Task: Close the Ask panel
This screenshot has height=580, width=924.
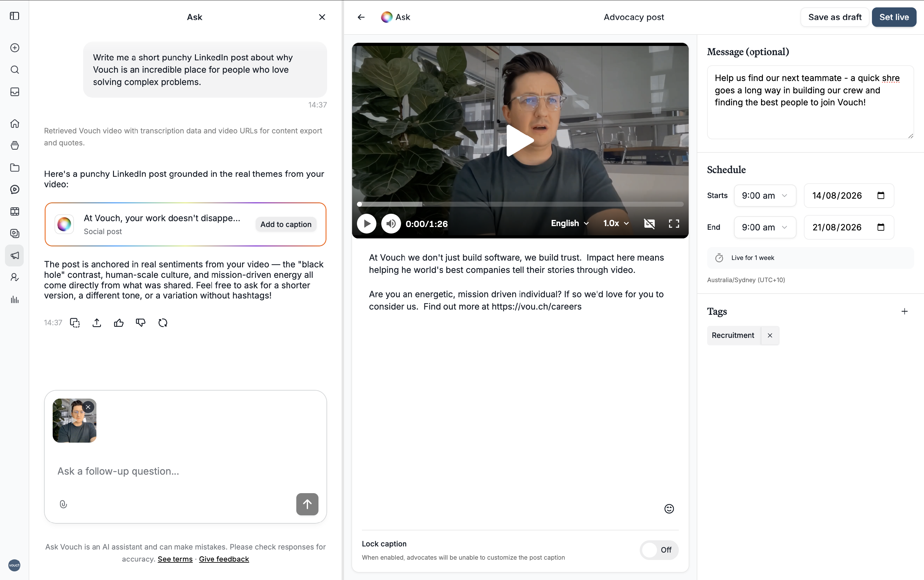Action: tap(322, 17)
